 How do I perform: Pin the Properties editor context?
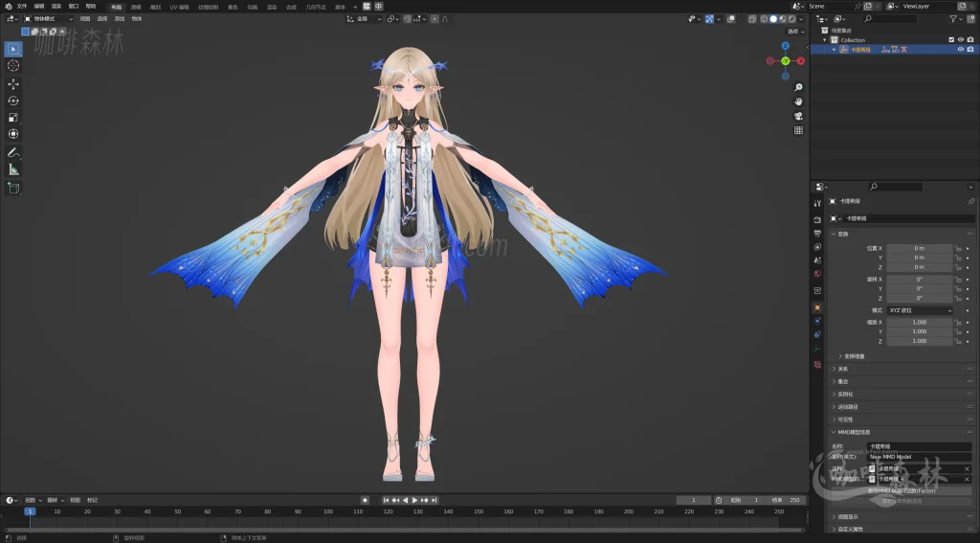tap(970, 201)
